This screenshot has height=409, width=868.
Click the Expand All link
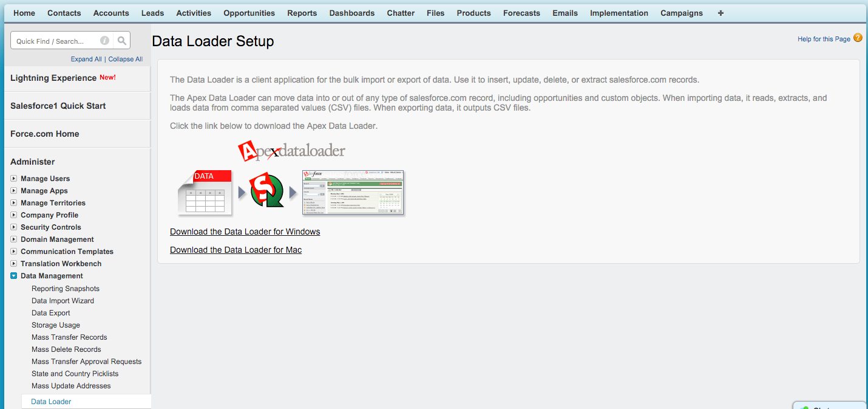point(86,59)
